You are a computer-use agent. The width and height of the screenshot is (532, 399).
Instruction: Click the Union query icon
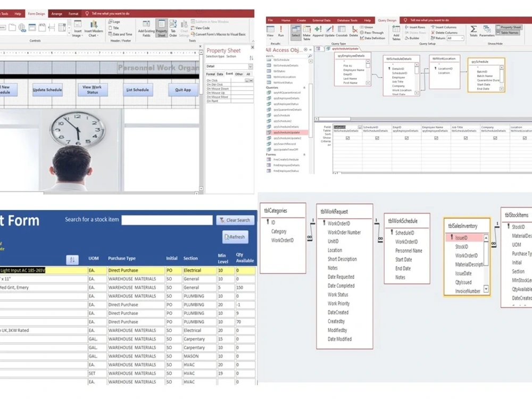point(367,27)
